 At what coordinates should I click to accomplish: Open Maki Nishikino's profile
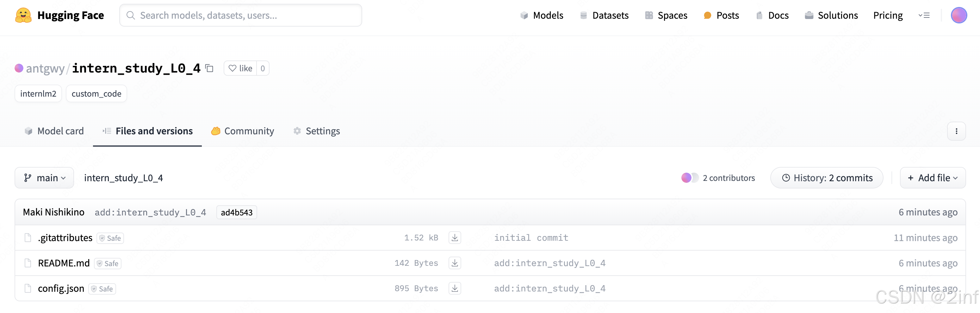tap(54, 212)
